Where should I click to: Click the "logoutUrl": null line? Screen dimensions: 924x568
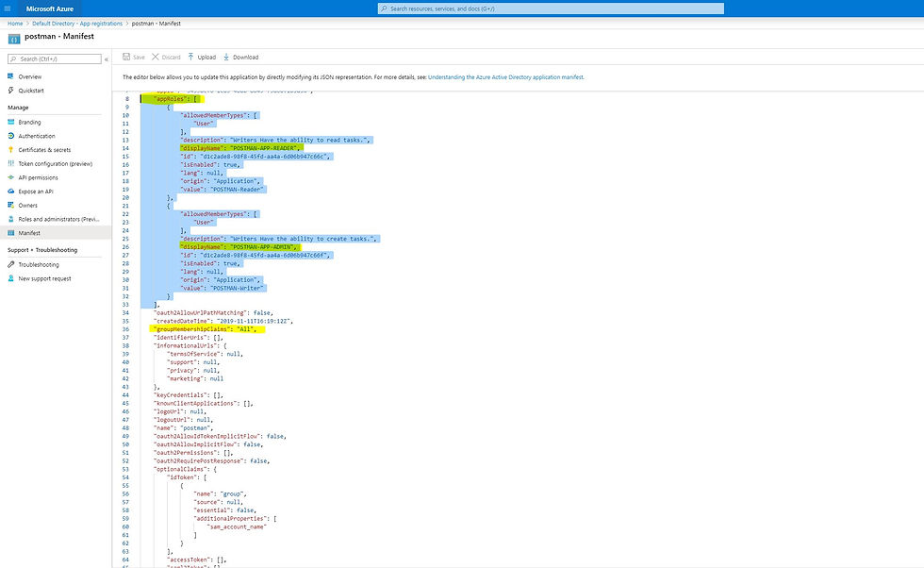tap(183, 419)
